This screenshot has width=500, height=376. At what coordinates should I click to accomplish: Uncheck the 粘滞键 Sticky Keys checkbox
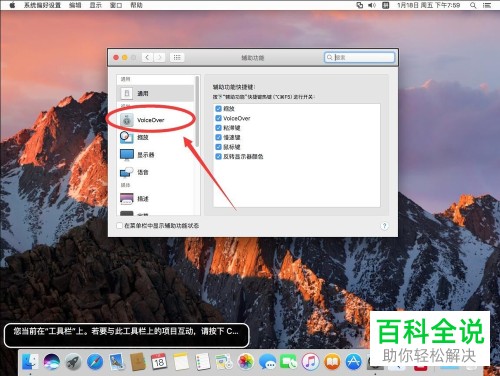(x=219, y=128)
